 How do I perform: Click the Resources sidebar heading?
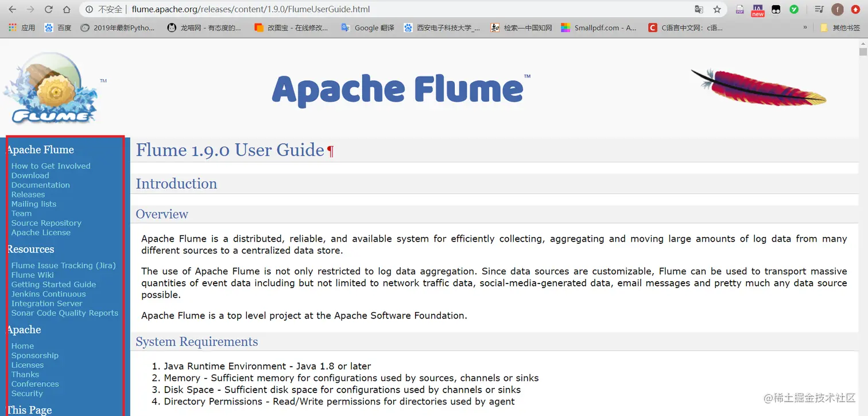30,249
